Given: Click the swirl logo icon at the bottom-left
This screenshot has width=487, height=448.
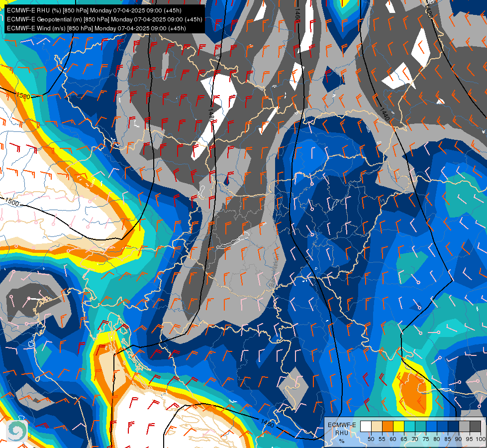Looking at the screenshot, I should point(17,431).
